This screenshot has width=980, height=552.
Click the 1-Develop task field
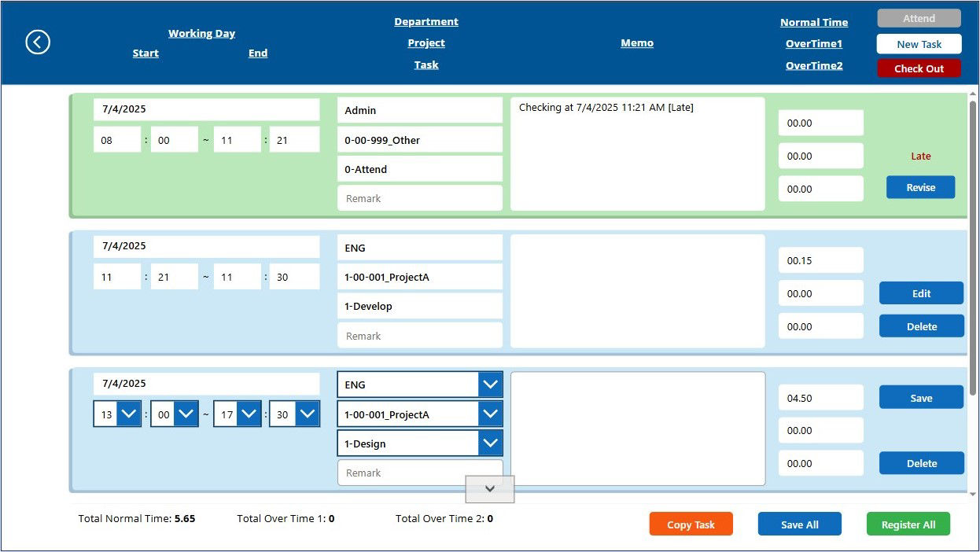click(420, 306)
